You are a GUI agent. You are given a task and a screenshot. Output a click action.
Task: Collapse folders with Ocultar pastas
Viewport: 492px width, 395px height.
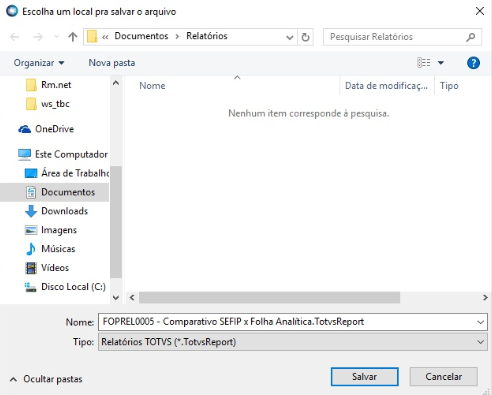pos(46,379)
